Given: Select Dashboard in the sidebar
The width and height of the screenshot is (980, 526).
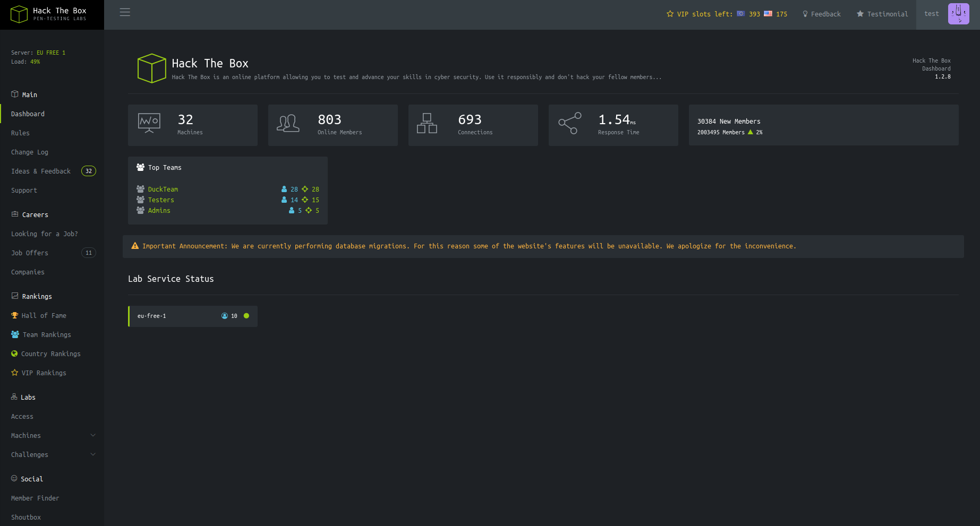Looking at the screenshot, I should click(28, 114).
